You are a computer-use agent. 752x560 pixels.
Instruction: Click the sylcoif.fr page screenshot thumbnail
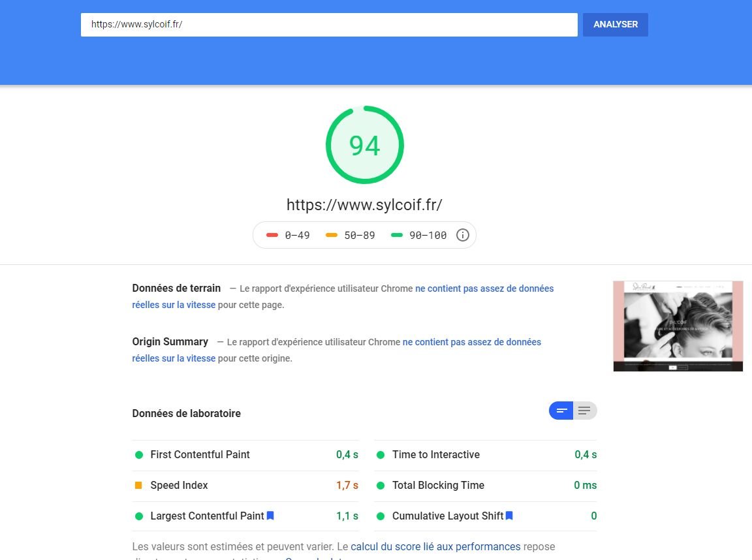678,326
